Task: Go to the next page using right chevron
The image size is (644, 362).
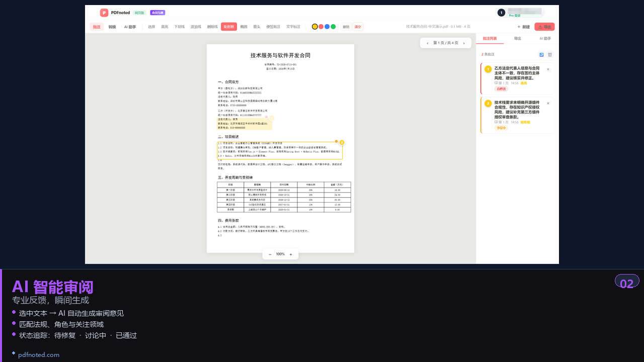Action: [464, 43]
